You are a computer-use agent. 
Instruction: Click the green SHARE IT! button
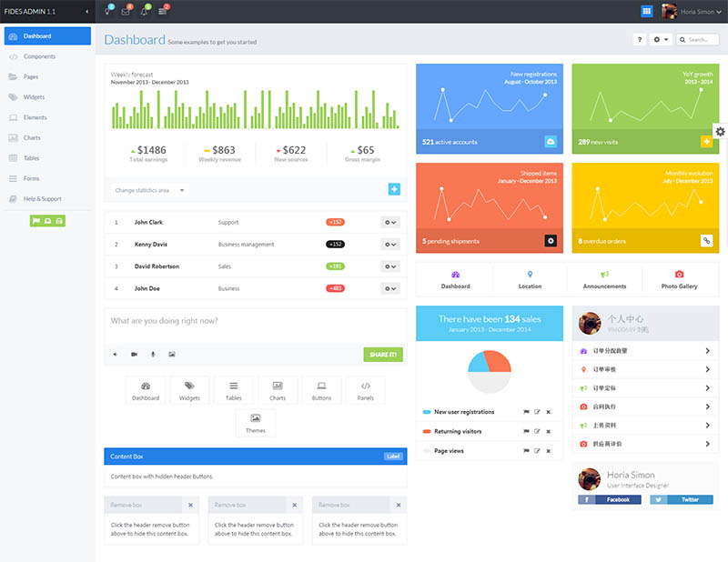(x=382, y=355)
